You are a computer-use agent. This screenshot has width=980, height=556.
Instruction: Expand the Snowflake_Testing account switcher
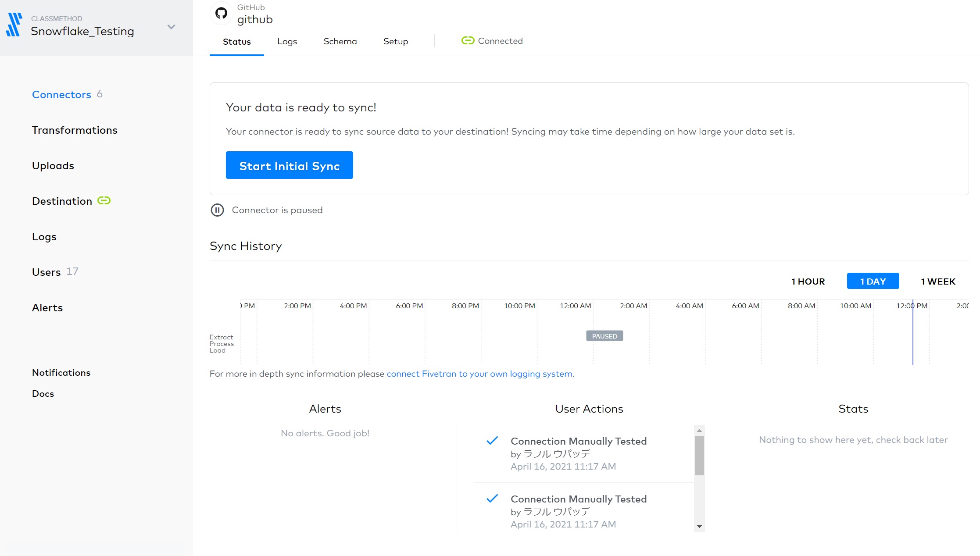point(171,27)
